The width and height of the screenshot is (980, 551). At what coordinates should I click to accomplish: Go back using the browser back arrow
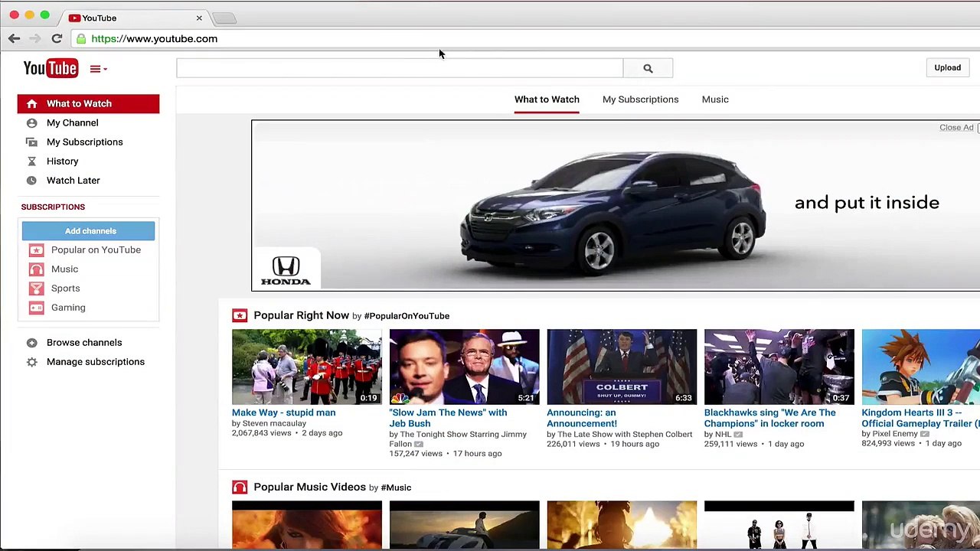pyautogui.click(x=14, y=38)
